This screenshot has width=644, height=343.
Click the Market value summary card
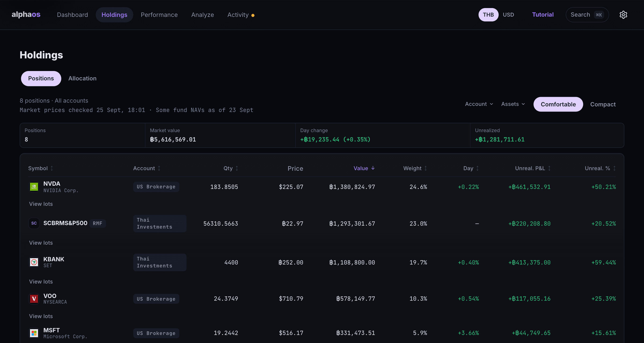[220, 135]
